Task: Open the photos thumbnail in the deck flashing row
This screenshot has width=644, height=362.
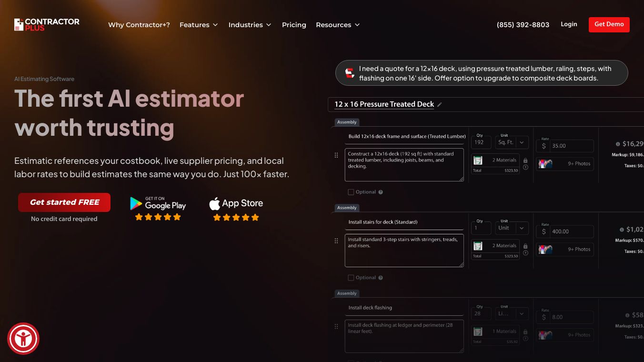Action: click(x=545, y=335)
